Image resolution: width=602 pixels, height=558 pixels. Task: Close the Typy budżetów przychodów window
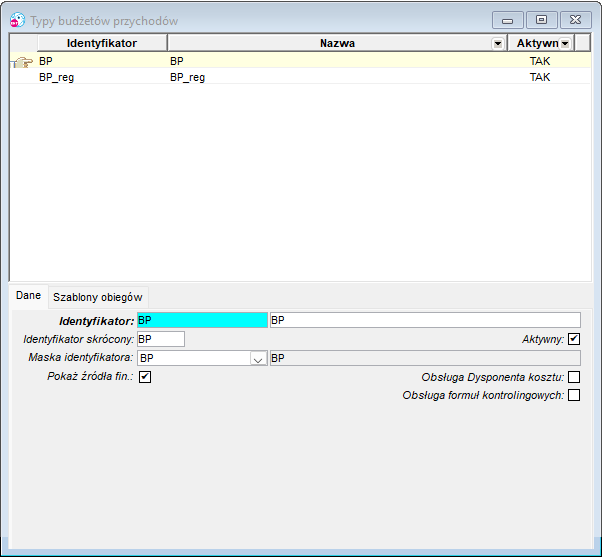(x=576, y=20)
